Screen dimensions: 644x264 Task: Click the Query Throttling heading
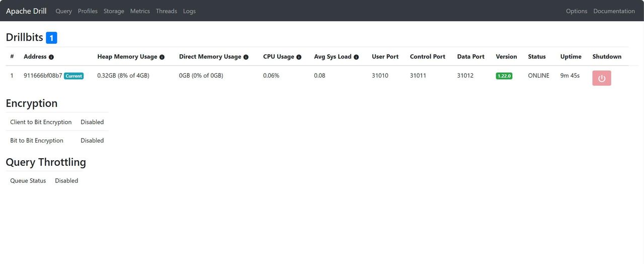46,162
